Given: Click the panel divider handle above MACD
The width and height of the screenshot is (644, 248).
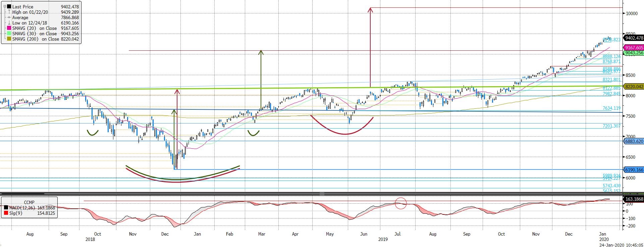Looking at the screenshot, I should click(322, 194).
